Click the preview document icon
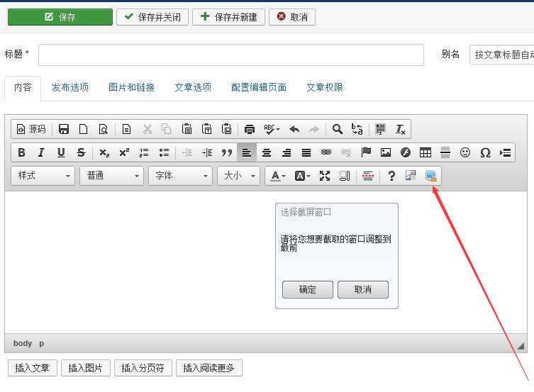Viewport: 534px width, 392px height. [x=104, y=129]
